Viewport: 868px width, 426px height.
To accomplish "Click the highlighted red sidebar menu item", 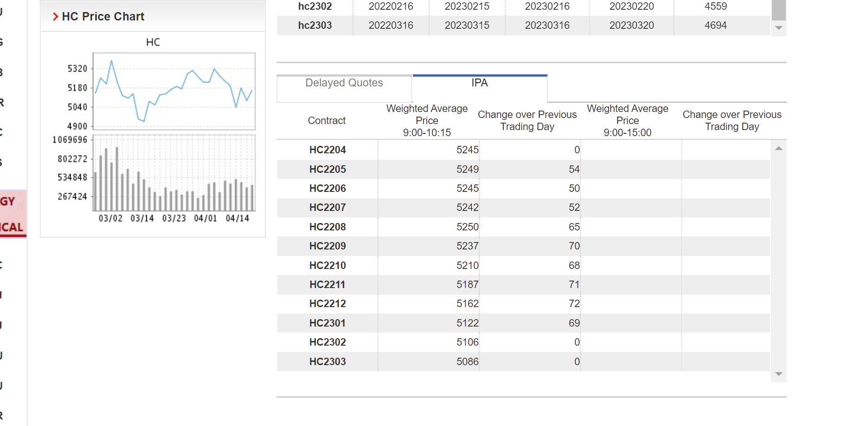I will coord(13,214).
